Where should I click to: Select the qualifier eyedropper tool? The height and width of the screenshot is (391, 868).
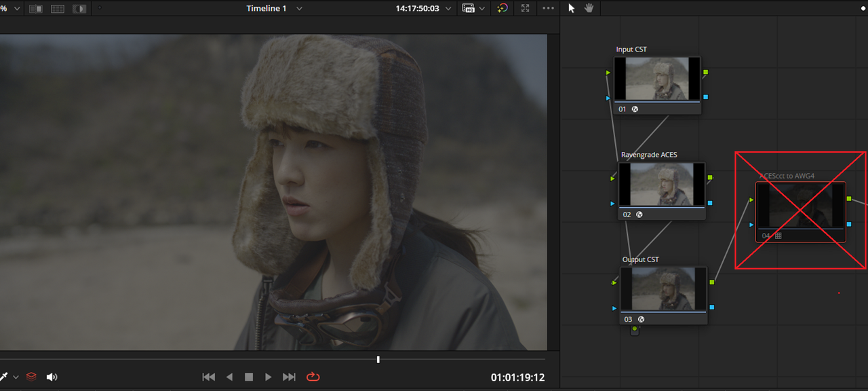click(4, 377)
